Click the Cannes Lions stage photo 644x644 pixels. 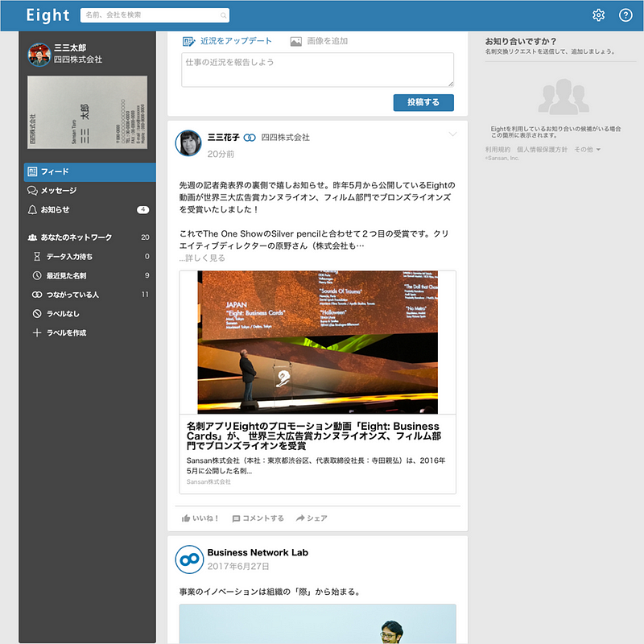click(317, 342)
